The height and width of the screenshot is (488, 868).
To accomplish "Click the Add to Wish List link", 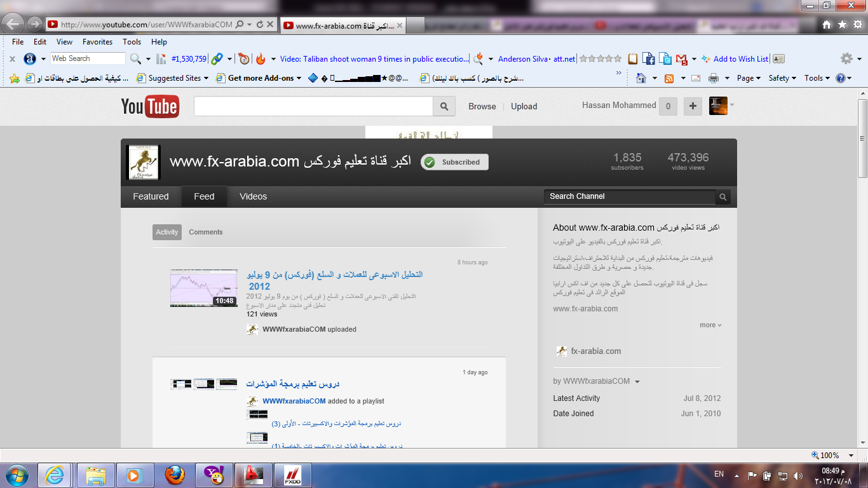I will 740,58.
